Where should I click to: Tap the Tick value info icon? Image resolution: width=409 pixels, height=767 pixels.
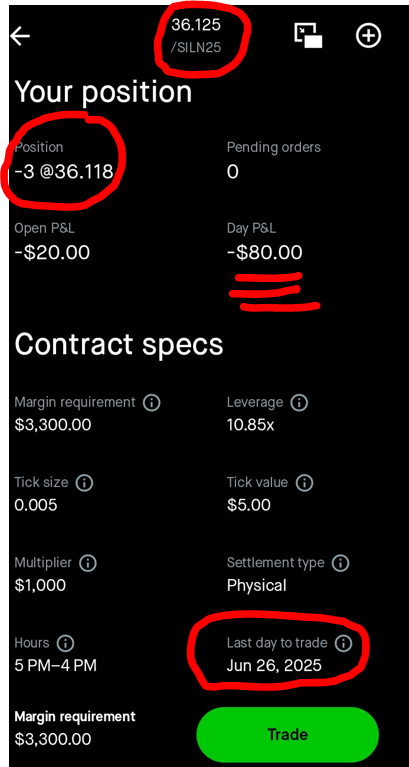(x=304, y=483)
